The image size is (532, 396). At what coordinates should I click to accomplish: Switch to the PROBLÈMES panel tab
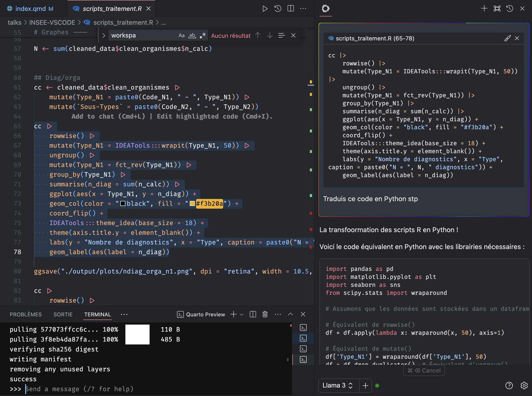pos(26,314)
